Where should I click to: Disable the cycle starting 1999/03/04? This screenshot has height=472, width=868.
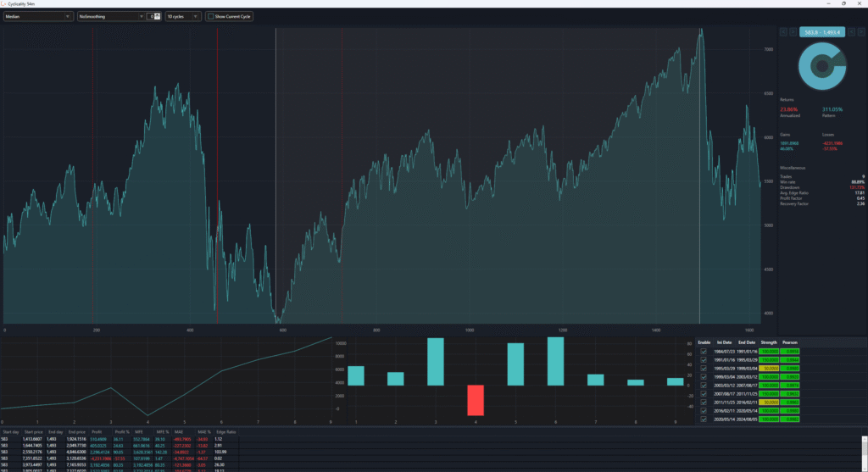tap(703, 377)
